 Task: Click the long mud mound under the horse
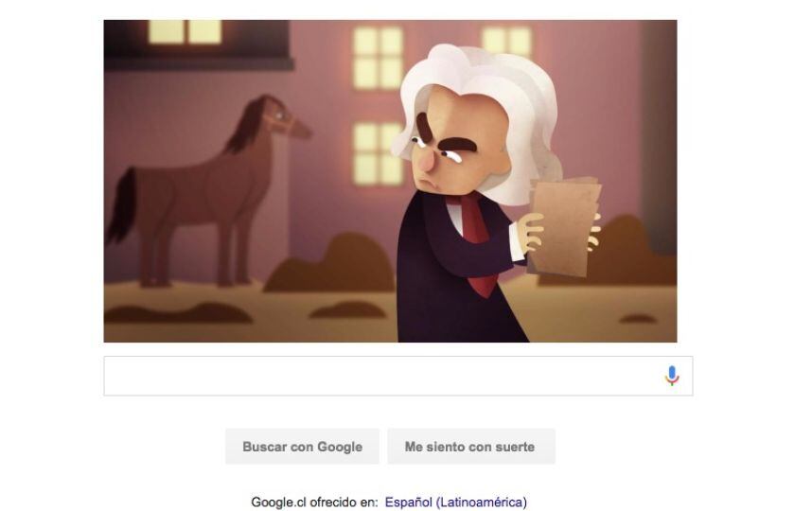coord(176,312)
